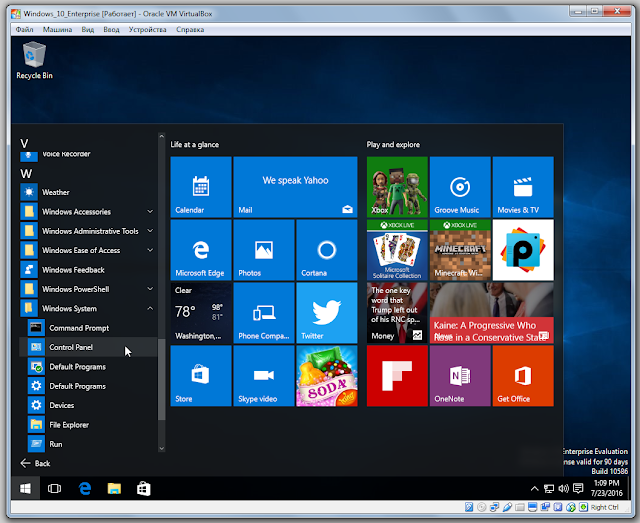
Task: Open the Money news tile
Action: 397,313
